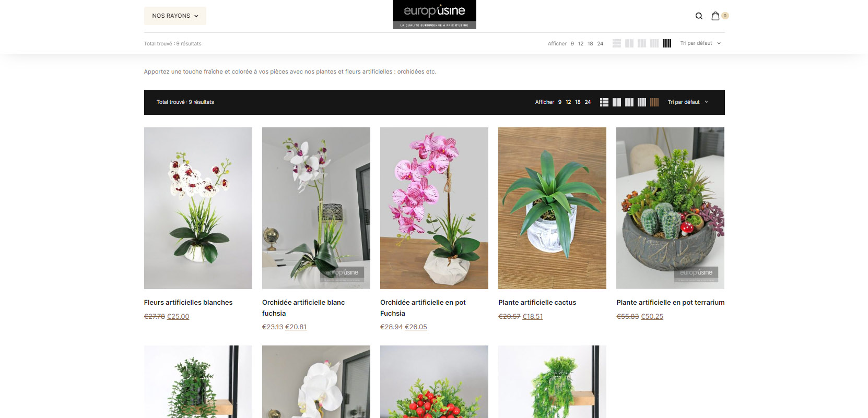Open Tri par défaut dropdown in top bar
Image resolution: width=868 pixels, height=418 pixels.
click(x=700, y=43)
